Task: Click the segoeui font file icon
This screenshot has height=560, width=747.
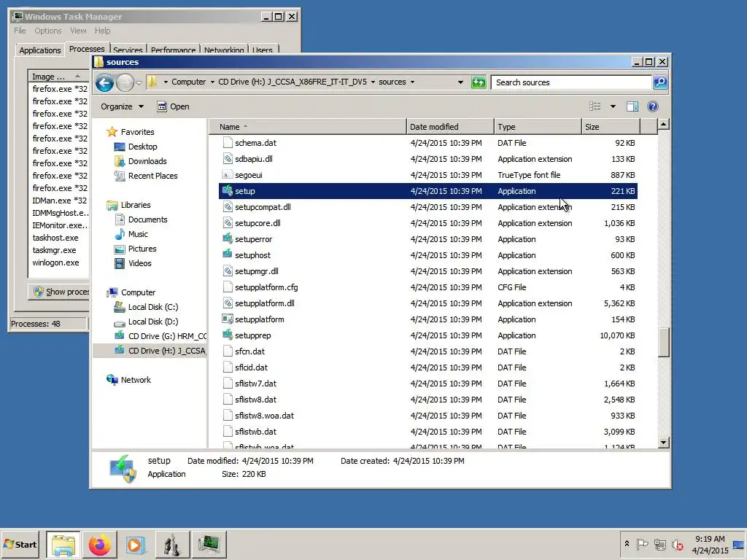Action: click(228, 175)
